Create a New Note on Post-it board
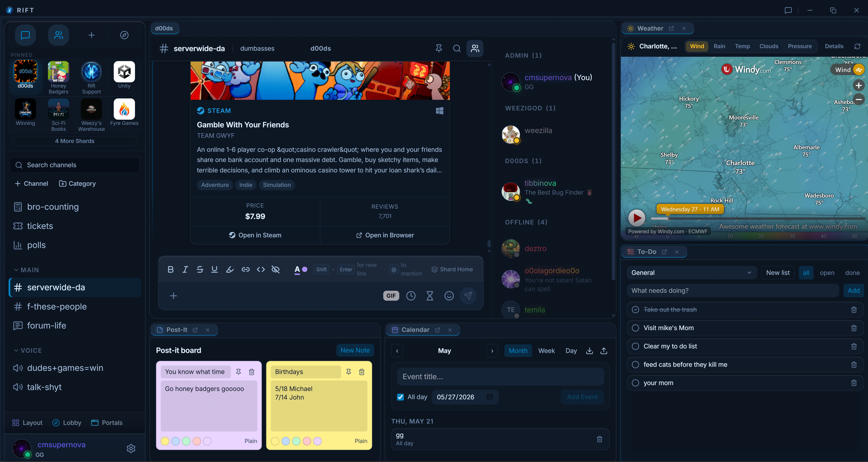This screenshot has height=462, width=868. [355, 350]
